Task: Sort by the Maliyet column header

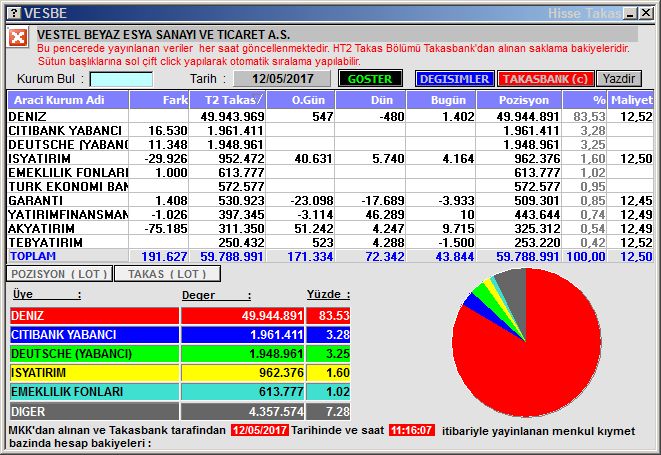Action: pos(631,100)
